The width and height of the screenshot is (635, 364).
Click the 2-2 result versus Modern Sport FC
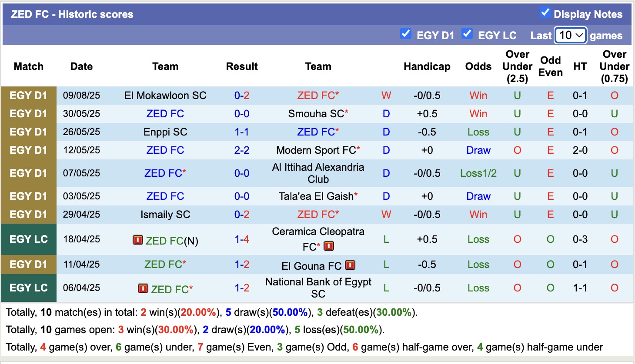tap(242, 150)
